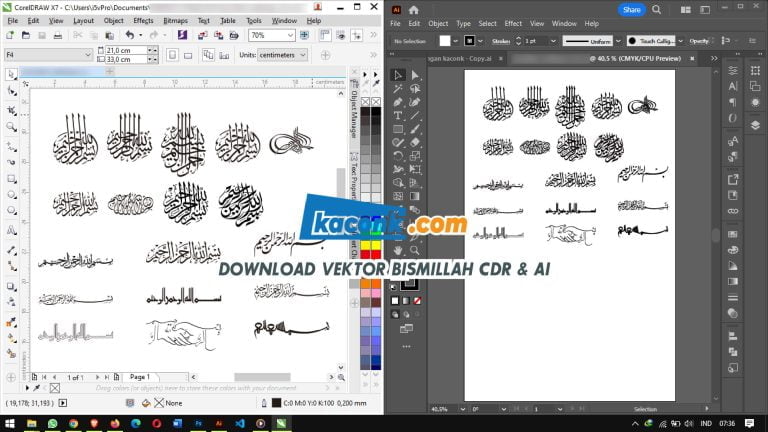Select Illustrator's Rotate tool
Screen dimensions: 768x432
398,156
